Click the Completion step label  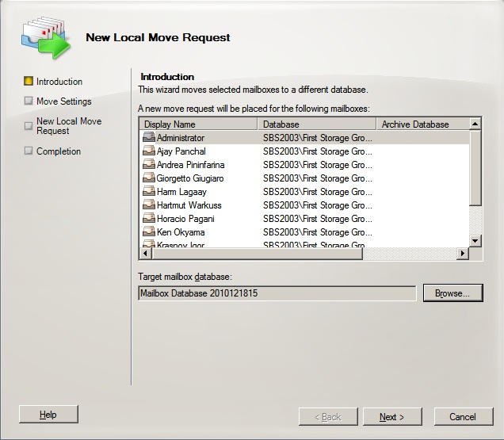pyautogui.click(x=59, y=151)
